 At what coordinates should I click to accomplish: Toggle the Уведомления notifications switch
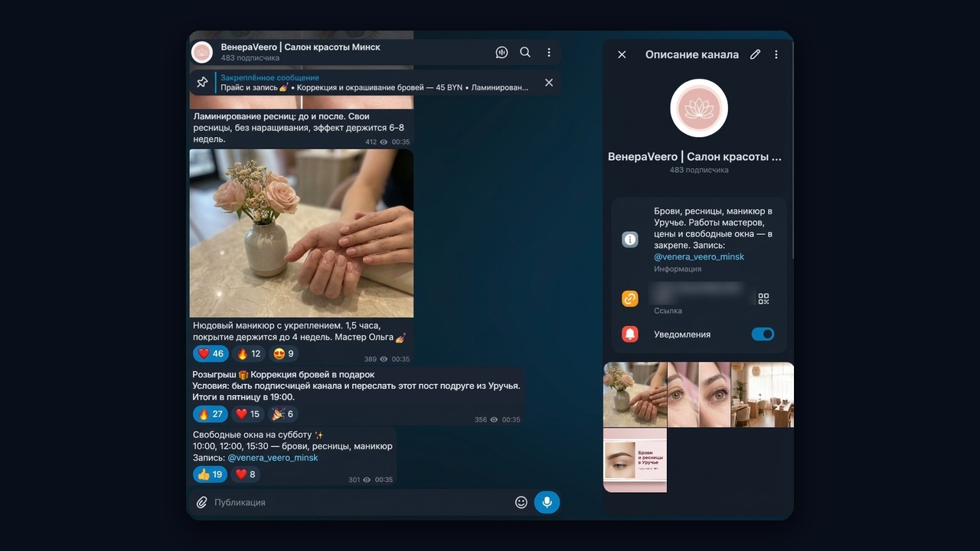coord(763,334)
